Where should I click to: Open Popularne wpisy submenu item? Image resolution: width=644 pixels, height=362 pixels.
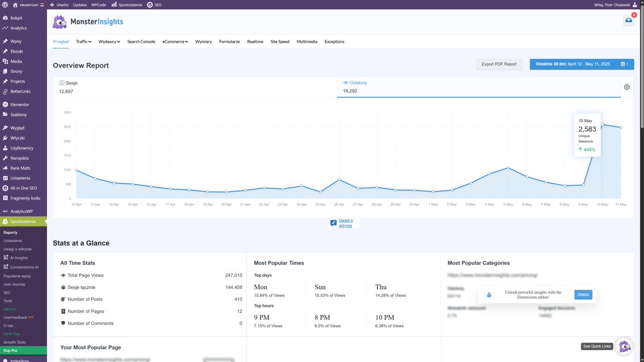click(17, 275)
